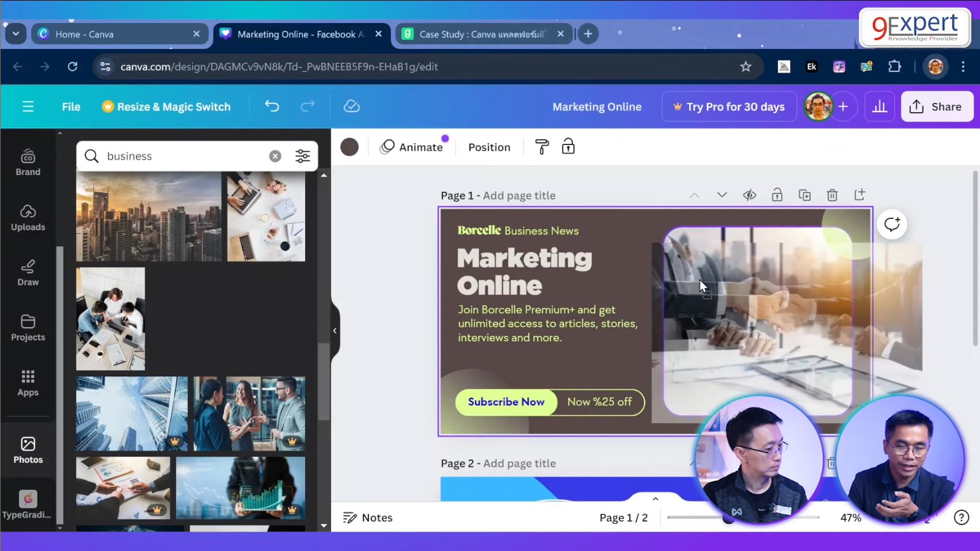Open the browser tab search dropdown
Viewport: 980px width, 551px height.
pos(15,33)
